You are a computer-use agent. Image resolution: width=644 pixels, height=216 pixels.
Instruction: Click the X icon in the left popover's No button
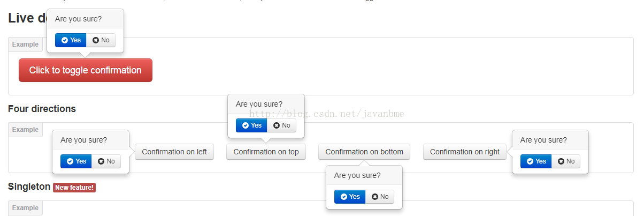[x=101, y=161]
